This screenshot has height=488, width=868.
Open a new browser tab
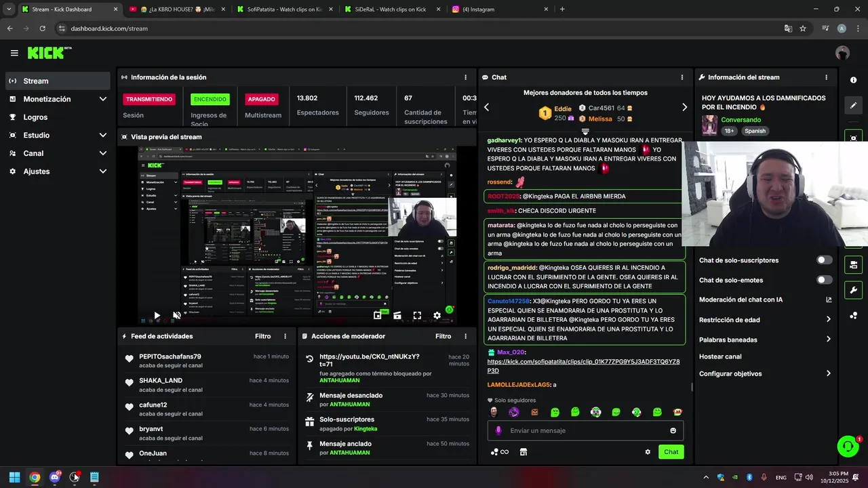point(562,9)
